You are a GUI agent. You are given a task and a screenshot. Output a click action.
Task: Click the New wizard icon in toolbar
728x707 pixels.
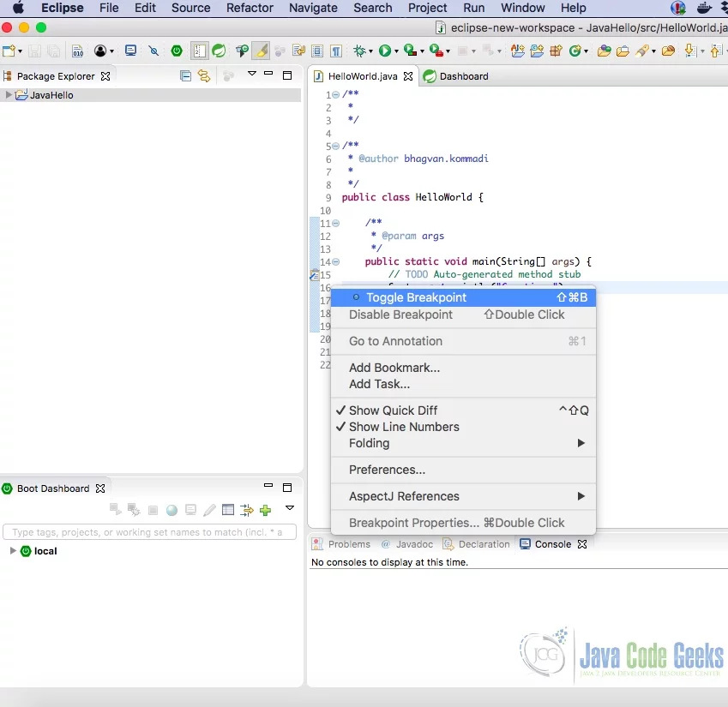(x=9, y=51)
